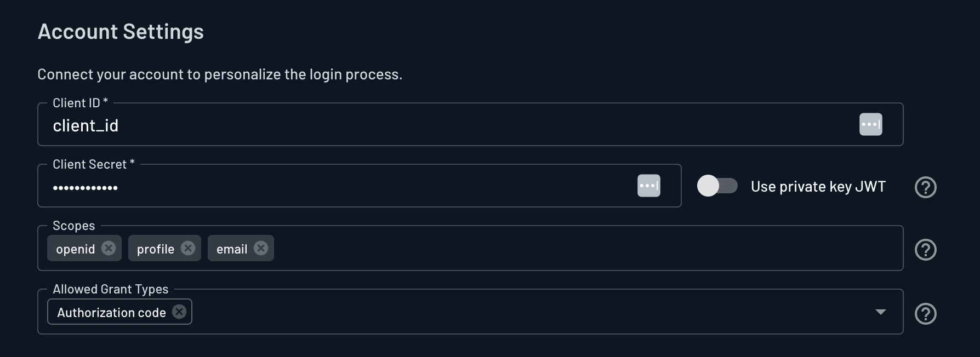Remove the Authorization code grant type
Viewport: 980px width, 357px height.
pos(179,312)
